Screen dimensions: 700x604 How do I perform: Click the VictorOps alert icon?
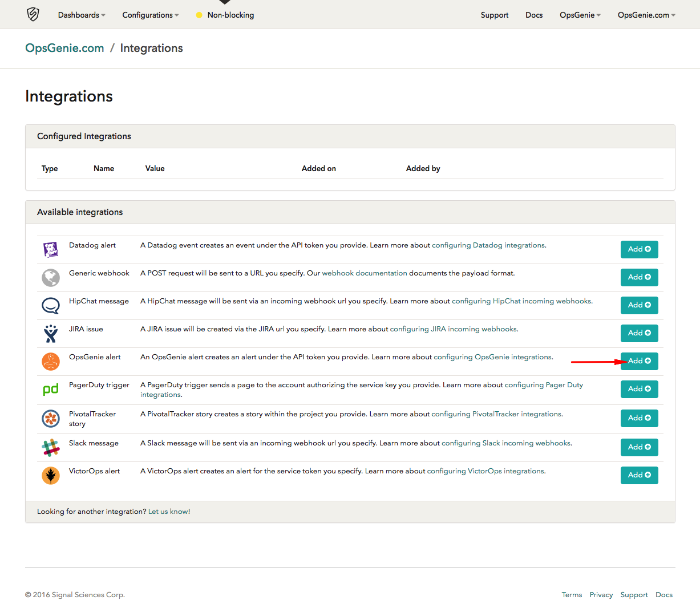click(51, 476)
